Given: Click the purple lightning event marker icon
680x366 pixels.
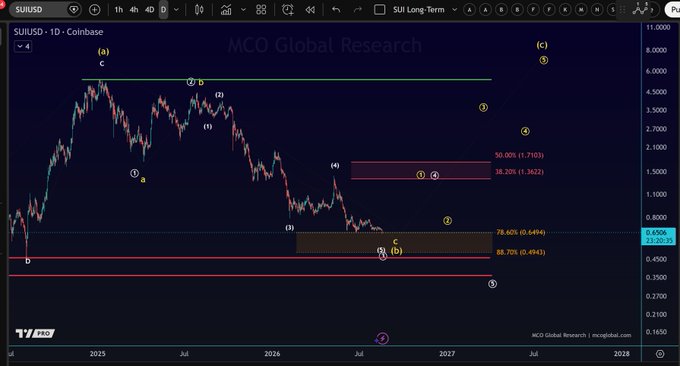Looking at the screenshot, I should pyautogui.click(x=382, y=338).
